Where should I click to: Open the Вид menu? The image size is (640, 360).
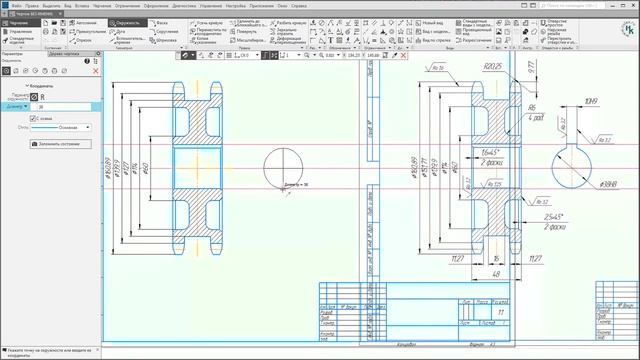67,6
